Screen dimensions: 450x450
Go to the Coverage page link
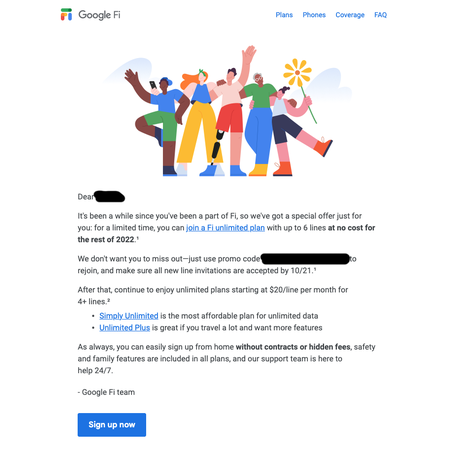(350, 15)
